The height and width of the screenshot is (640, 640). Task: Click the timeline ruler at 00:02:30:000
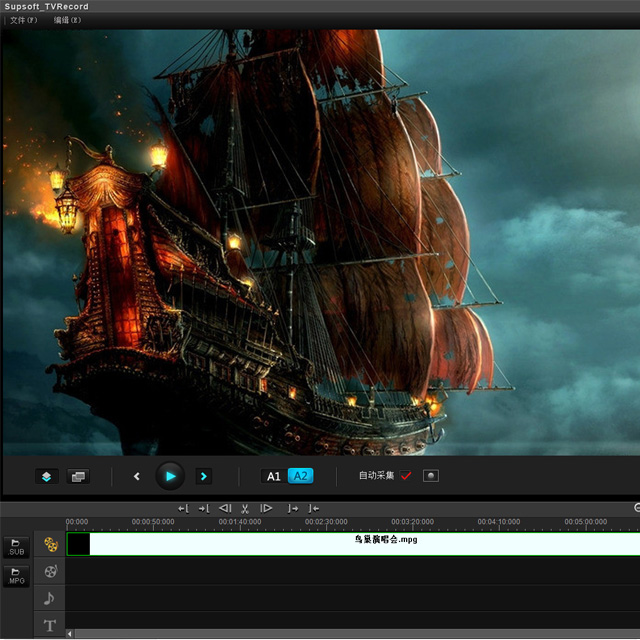pos(326,522)
